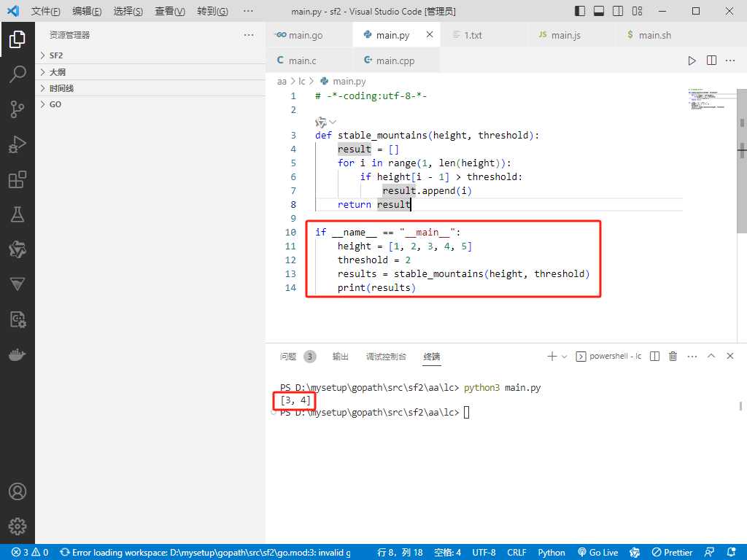Open the Search view in activity bar
Screen dimensions: 747x560
tap(18, 74)
